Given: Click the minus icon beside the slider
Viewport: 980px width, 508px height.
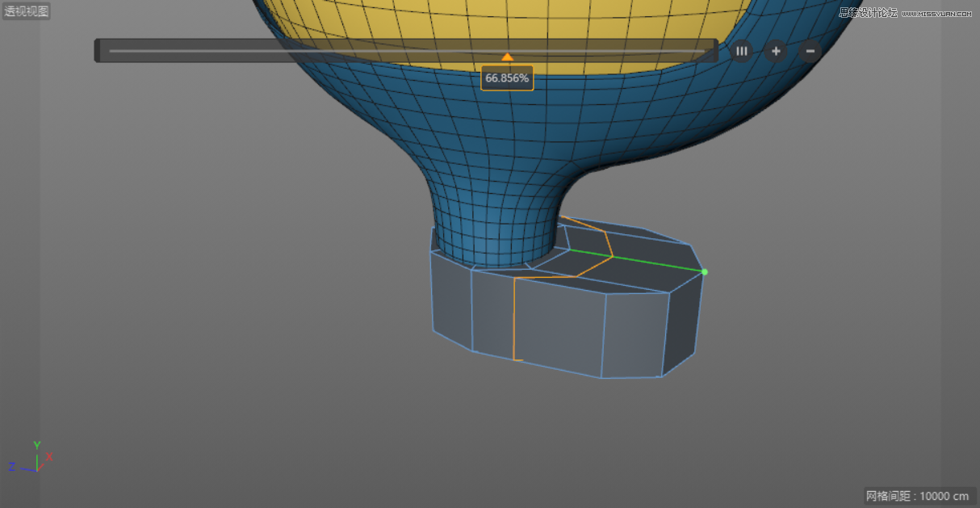Looking at the screenshot, I should (x=809, y=51).
